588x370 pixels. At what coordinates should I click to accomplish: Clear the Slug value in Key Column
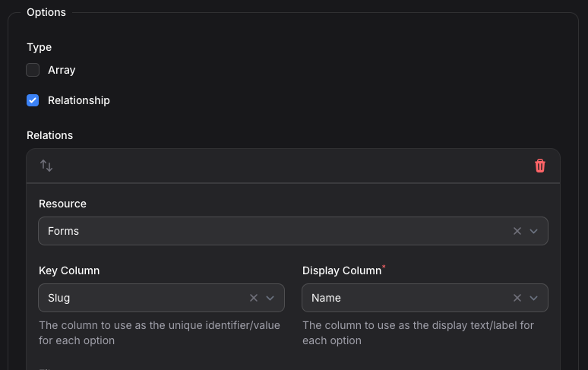pyautogui.click(x=254, y=298)
